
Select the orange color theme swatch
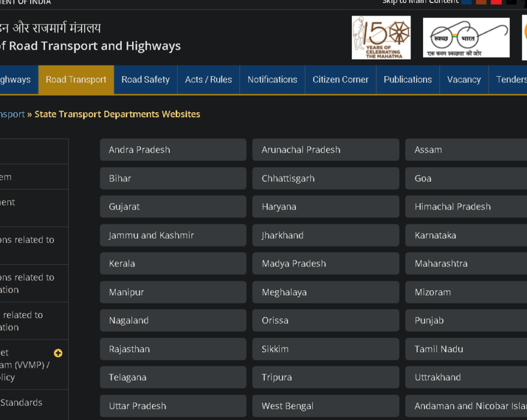(x=481, y=2)
